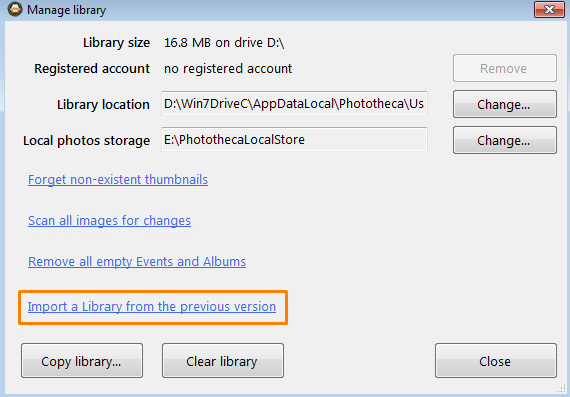The image size is (570, 397).
Task: Dismiss dialog using the Close button
Action: tap(496, 361)
